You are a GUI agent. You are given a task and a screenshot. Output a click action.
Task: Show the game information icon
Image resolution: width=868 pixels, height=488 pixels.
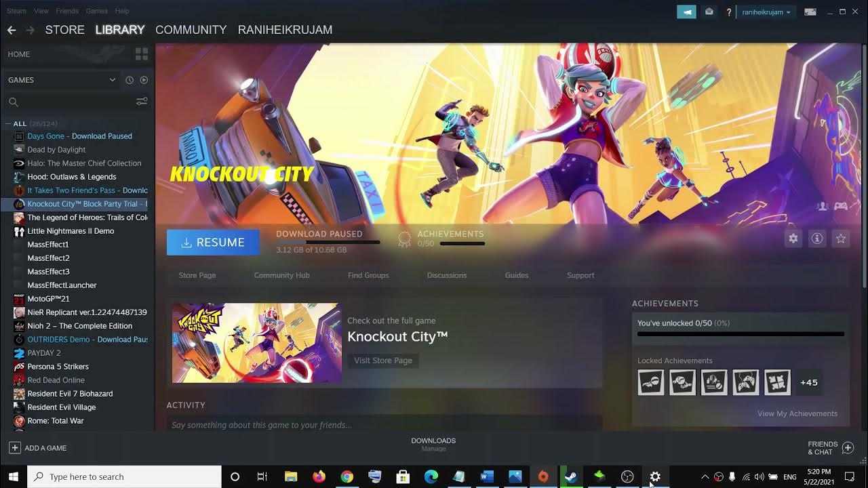(817, 239)
